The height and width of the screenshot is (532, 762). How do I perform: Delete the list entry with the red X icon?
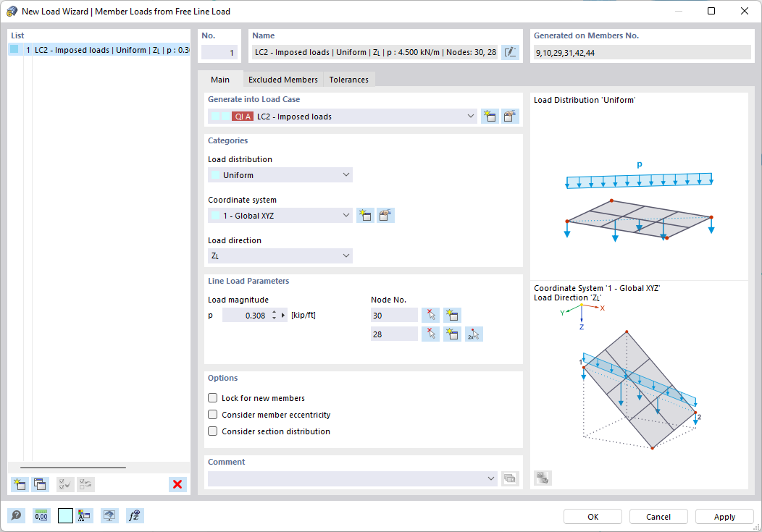pyautogui.click(x=177, y=484)
